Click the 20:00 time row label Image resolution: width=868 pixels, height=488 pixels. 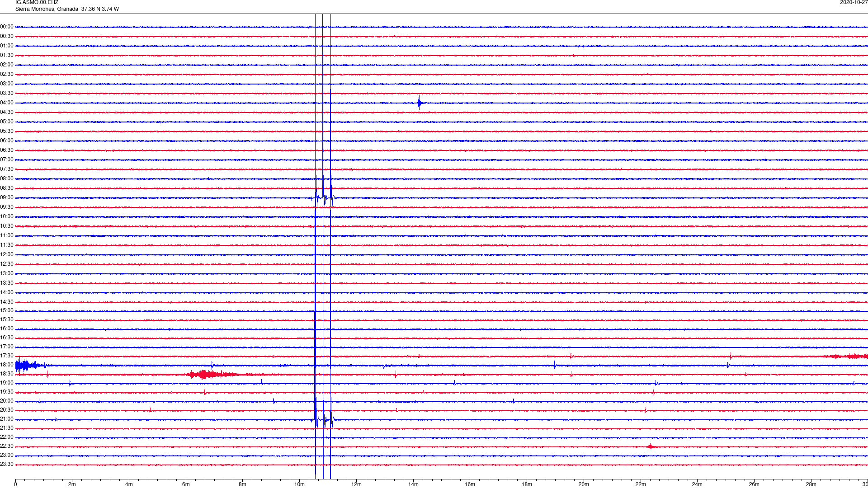7,401
